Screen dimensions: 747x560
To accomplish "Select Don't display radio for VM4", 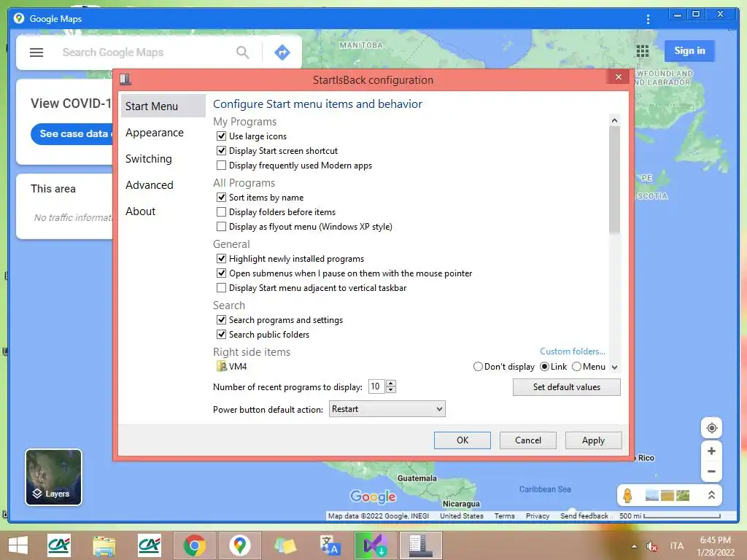I will [x=478, y=367].
